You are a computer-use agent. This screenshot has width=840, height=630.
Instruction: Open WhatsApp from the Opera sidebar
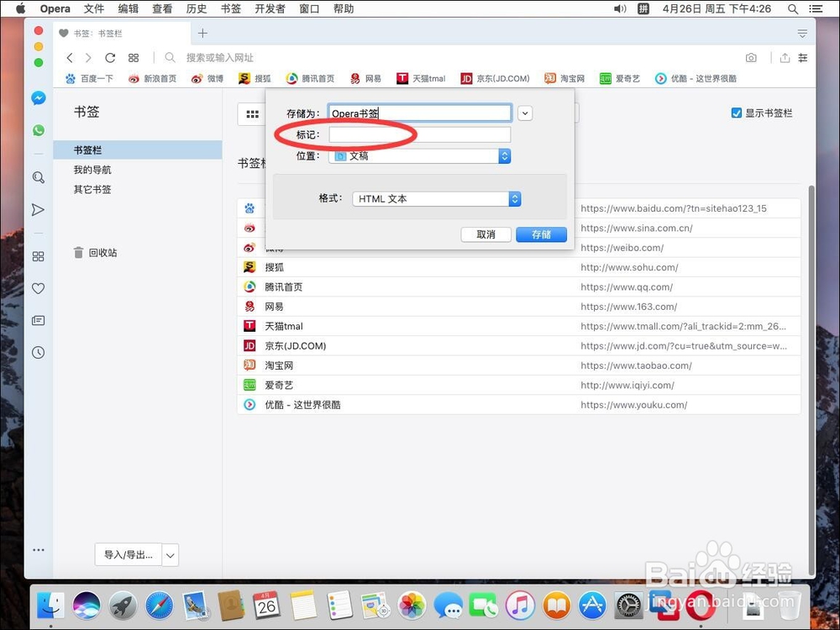click(x=38, y=130)
